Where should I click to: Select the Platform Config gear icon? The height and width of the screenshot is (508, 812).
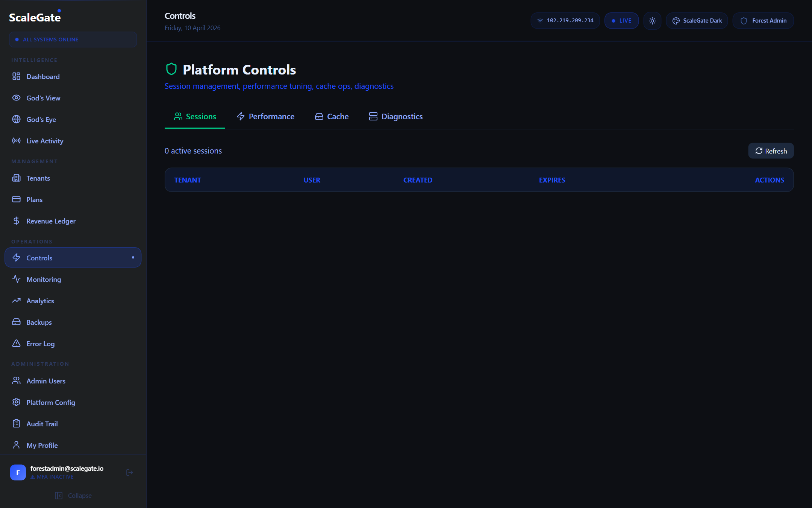coord(16,402)
